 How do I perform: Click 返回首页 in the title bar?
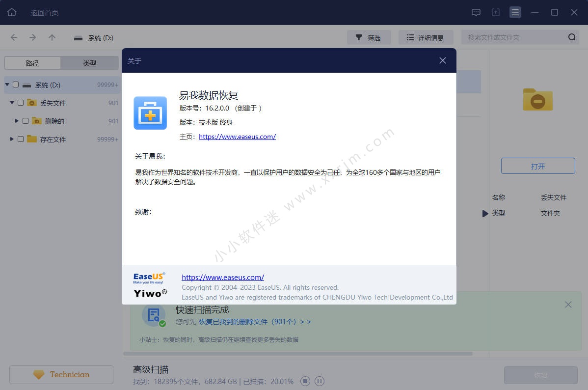45,13
